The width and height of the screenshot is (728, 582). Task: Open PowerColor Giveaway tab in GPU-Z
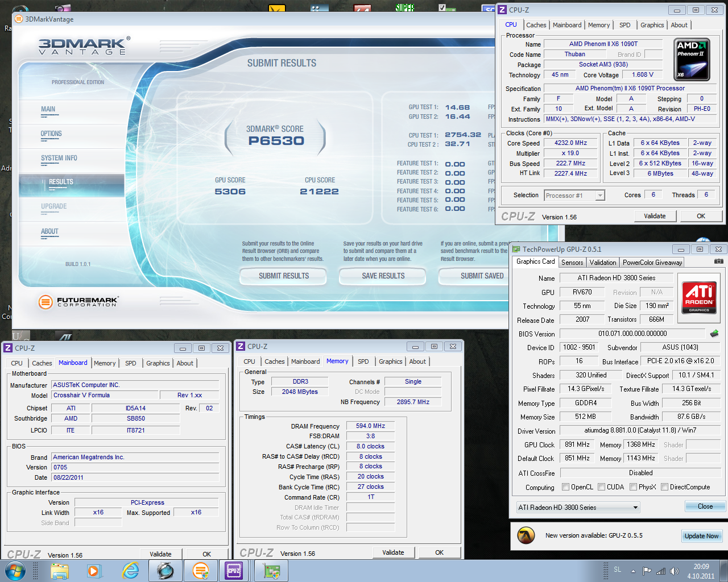[652, 263]
